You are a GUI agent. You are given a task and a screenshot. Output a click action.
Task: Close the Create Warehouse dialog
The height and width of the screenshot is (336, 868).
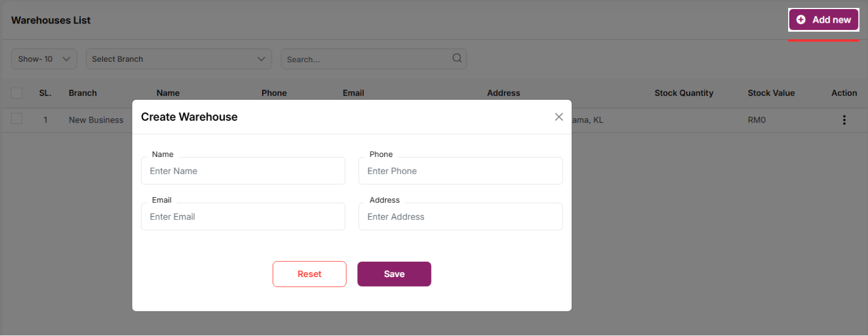(x=559, y=117)
